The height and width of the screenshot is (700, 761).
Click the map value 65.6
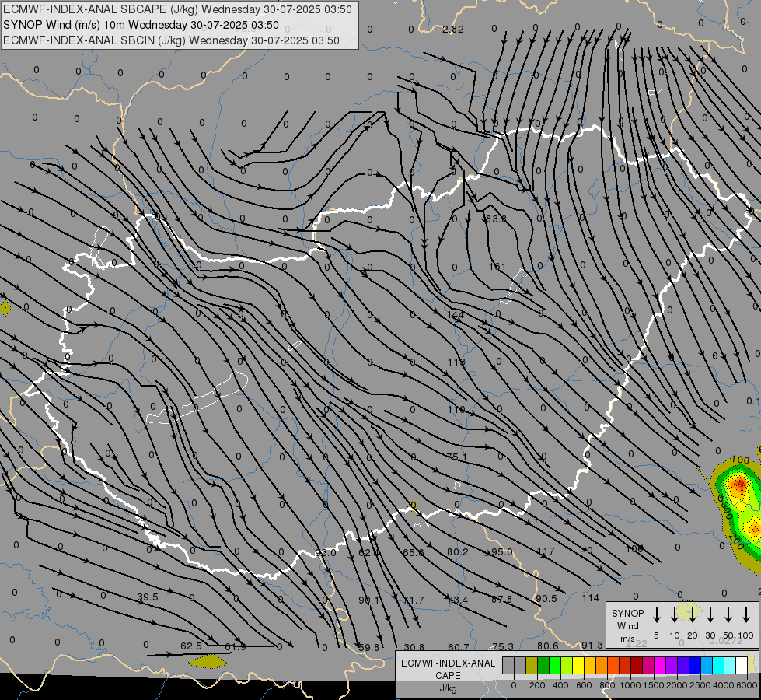tap(413, 553)
